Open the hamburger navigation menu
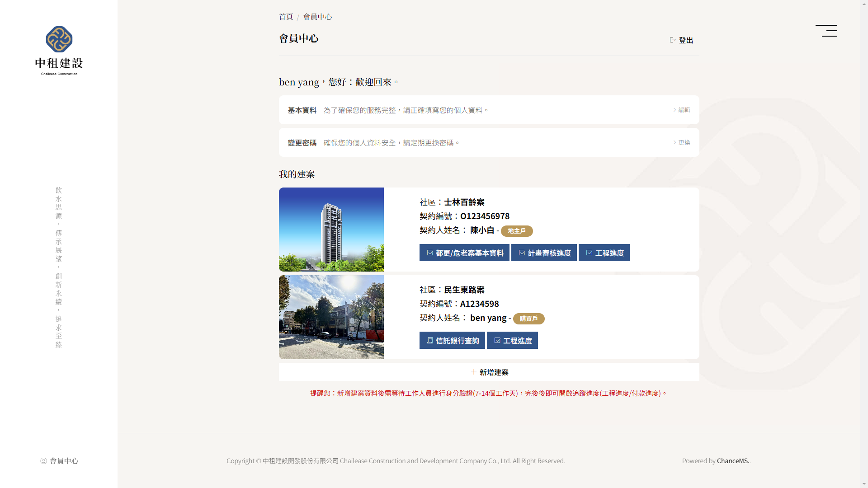 (x=826, y=31)
